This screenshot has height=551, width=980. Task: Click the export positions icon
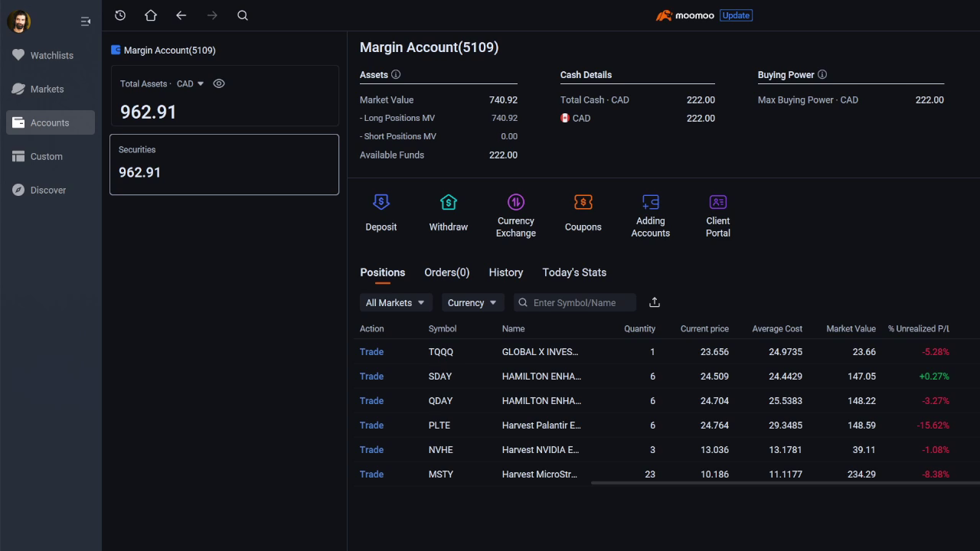tap(654, 302)
